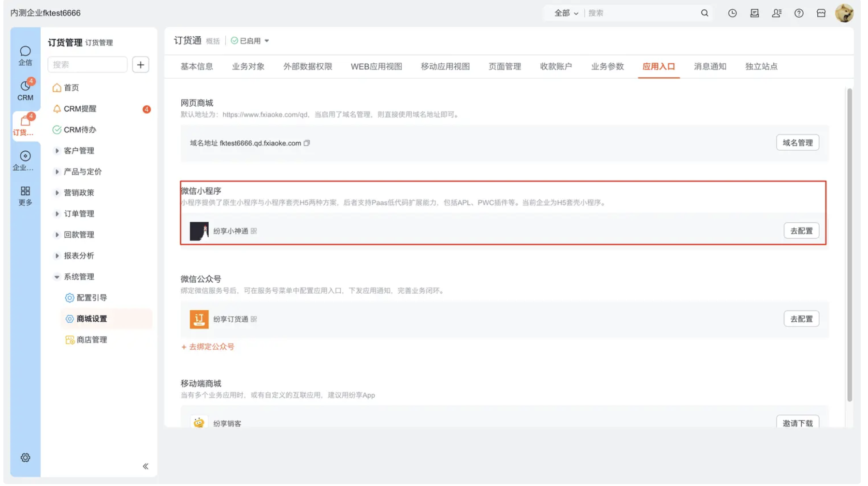Open the clock history icon in top bar
868x486 pixels.
[x=732, y=13]
